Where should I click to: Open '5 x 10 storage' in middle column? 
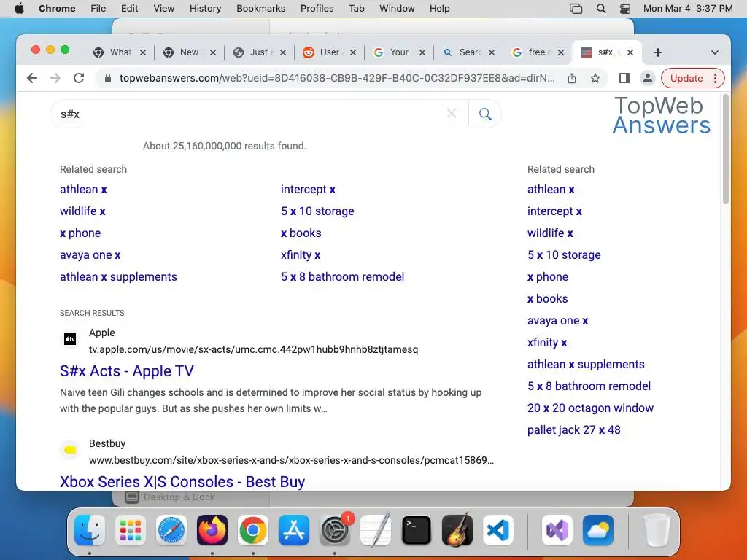click(x=317, y=211)
